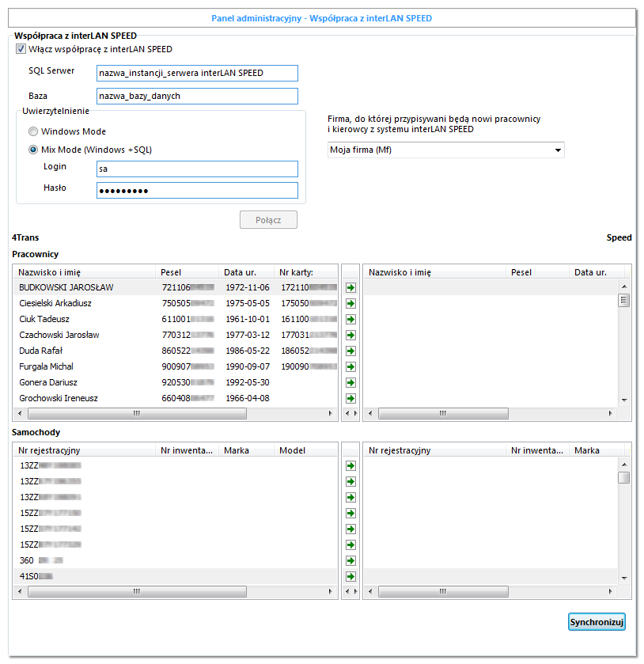Click the Model column header

tap(305, 450)
